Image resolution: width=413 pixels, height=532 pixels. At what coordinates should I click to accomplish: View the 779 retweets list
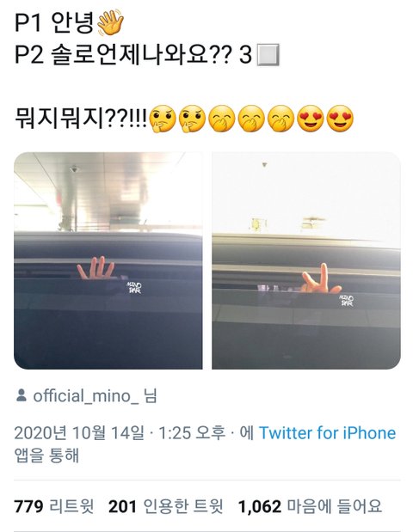(x=54, y=506)
